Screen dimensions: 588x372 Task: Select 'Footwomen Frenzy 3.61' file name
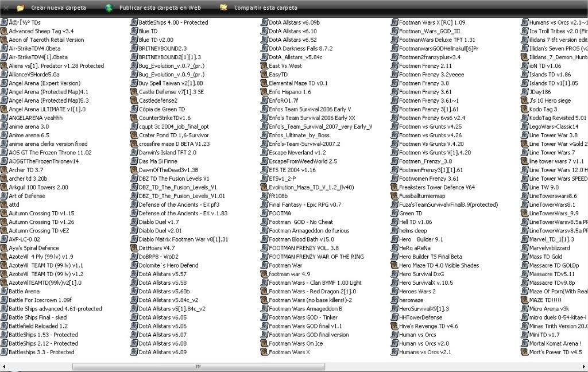(x=428, y=179)
